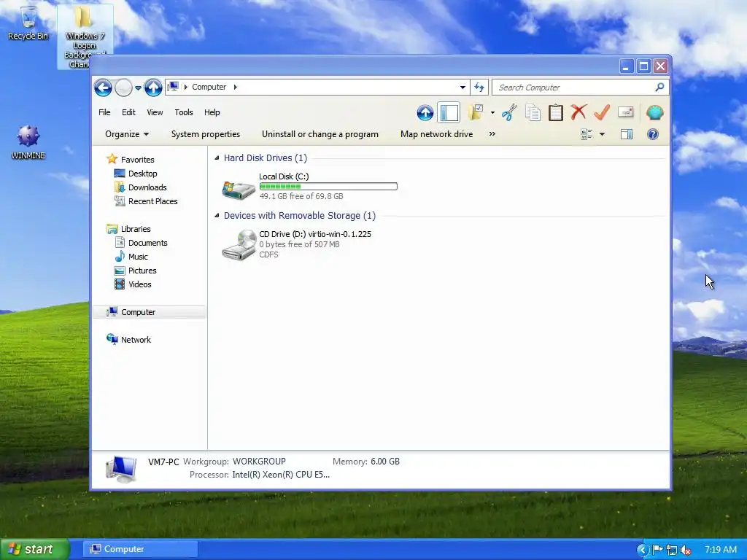Show hidden tray icons with the arrow
This screenshot has height=560, width=747.
[x=642, y=550]
